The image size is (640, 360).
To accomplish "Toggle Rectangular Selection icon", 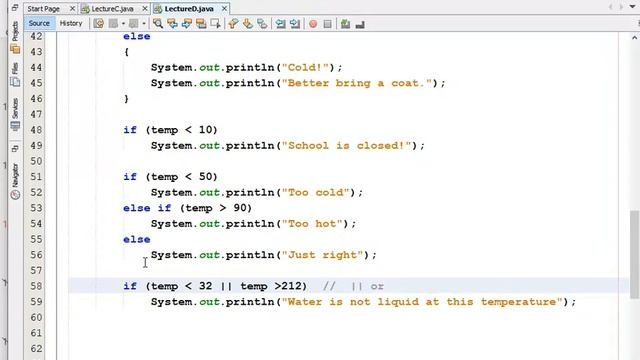I will point(215,24).
